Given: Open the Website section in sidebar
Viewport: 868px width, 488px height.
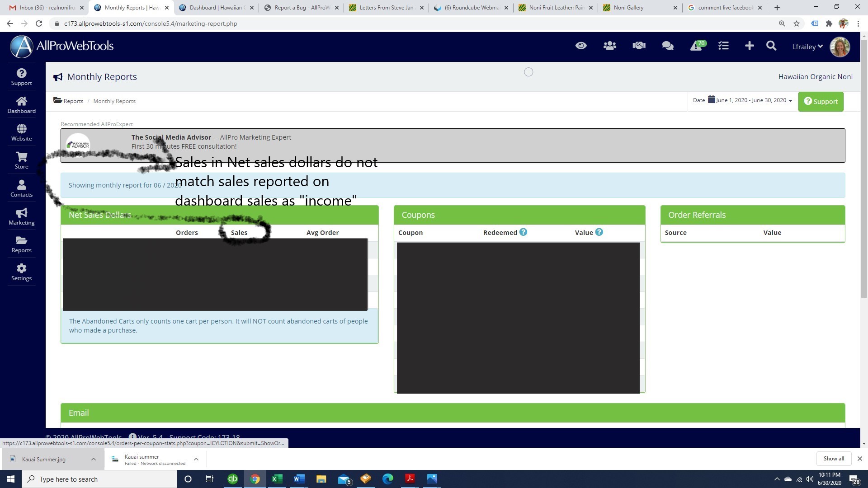Looking at the screenshot, I should pos(21,133).
